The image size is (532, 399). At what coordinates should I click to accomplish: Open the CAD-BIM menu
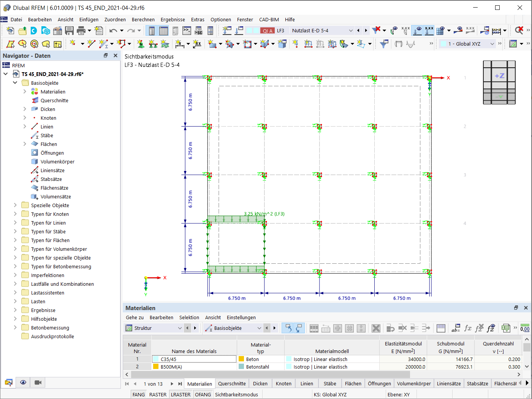click(269, 19)
